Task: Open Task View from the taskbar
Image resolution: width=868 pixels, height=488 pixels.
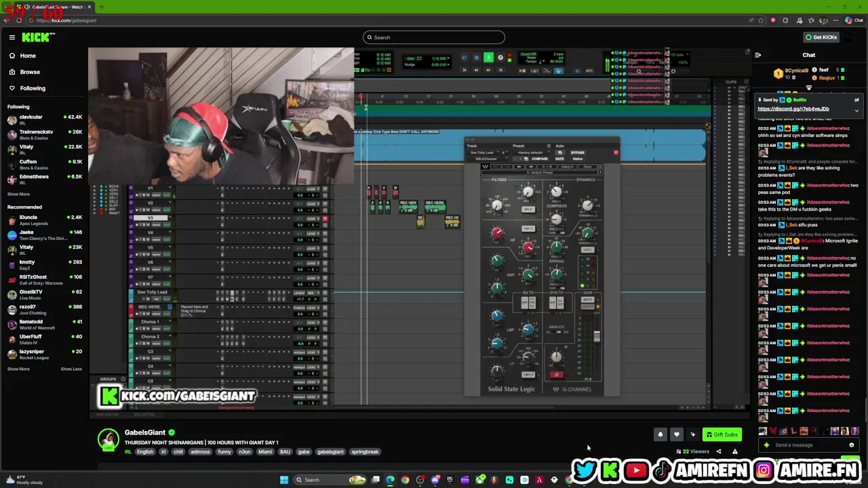Action: click(375, 480)
